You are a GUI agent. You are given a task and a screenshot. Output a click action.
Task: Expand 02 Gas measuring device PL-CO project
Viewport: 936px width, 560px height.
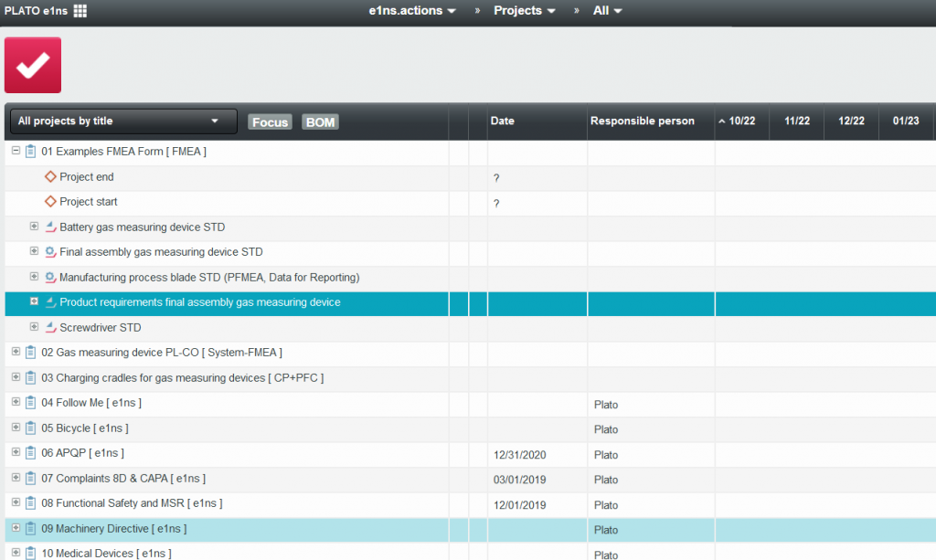pos(16,352)
